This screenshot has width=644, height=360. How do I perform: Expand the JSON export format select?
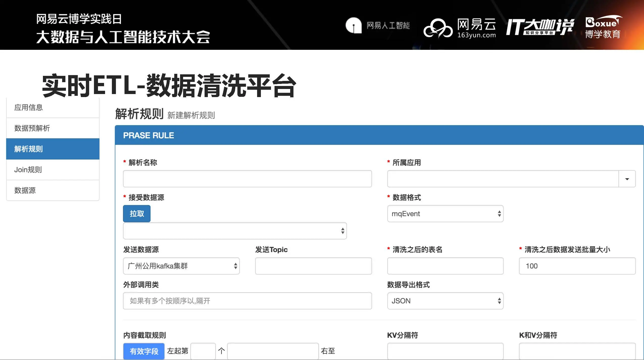pyautogui.click(x=445, y=301)
